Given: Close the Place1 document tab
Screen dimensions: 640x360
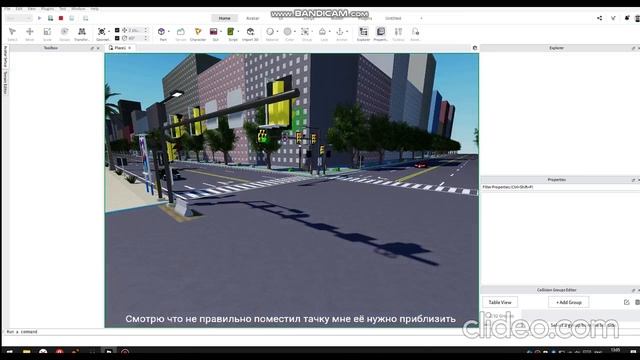Looking at the screenshot, I should (x=130, y=48).
